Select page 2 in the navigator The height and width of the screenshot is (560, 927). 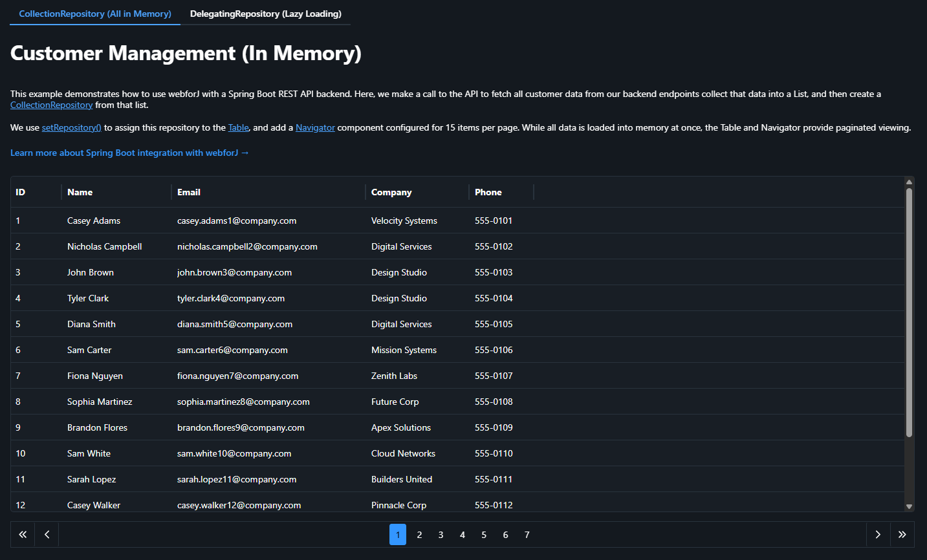[x=419, y=534]
